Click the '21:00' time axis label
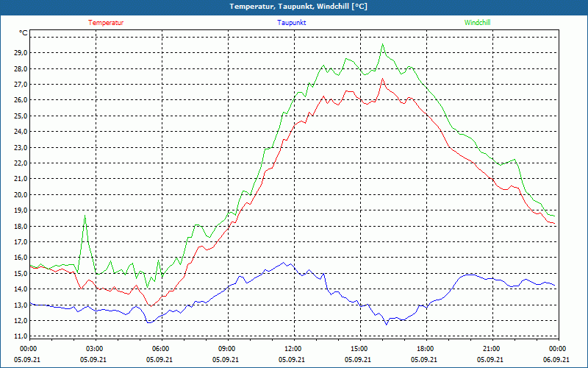This screenshot has width=588, height=368. coord(492,349)
